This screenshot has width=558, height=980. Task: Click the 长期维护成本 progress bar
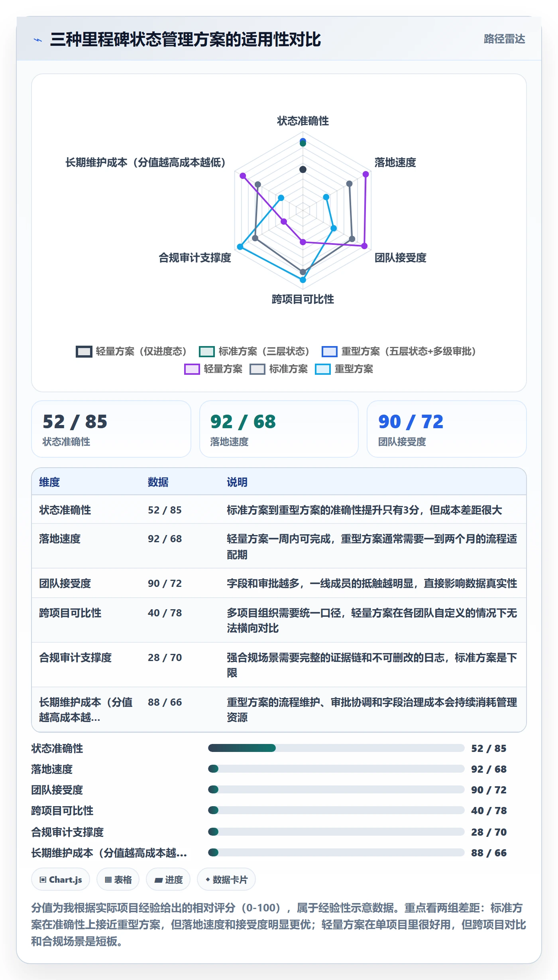[x=336, y=852]
